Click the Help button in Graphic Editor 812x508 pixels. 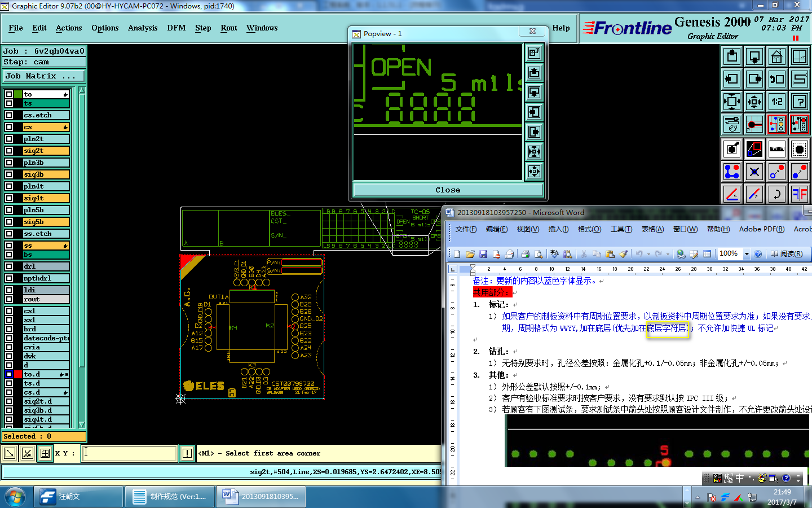pyautogui.click(x=561, y=28)
